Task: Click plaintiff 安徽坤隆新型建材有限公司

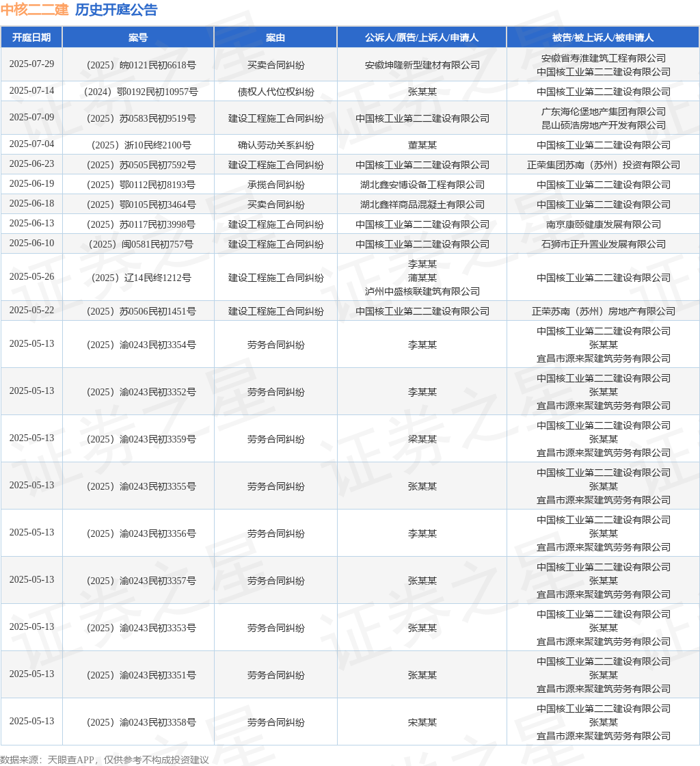Action: click(422, 65)
